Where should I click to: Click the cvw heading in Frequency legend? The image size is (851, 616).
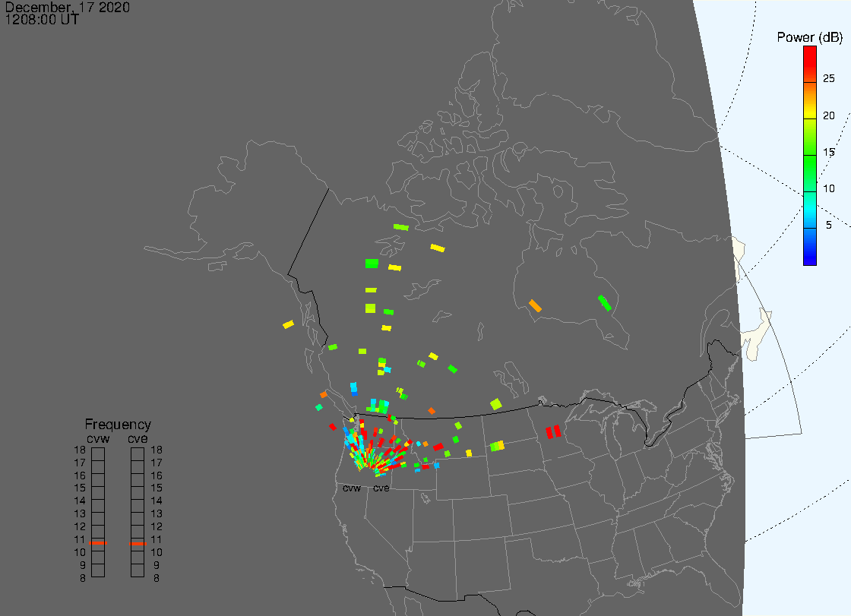(98, 438)
